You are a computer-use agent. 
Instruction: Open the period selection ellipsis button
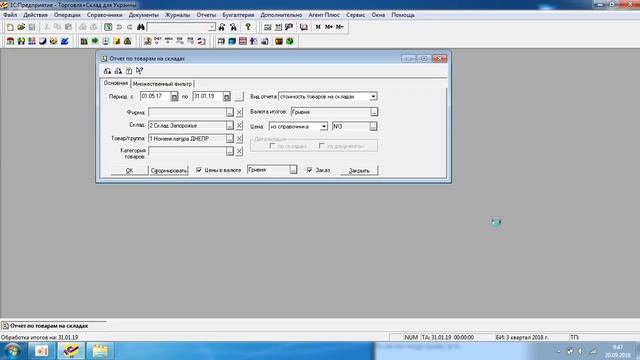click(x=239, y=97)
